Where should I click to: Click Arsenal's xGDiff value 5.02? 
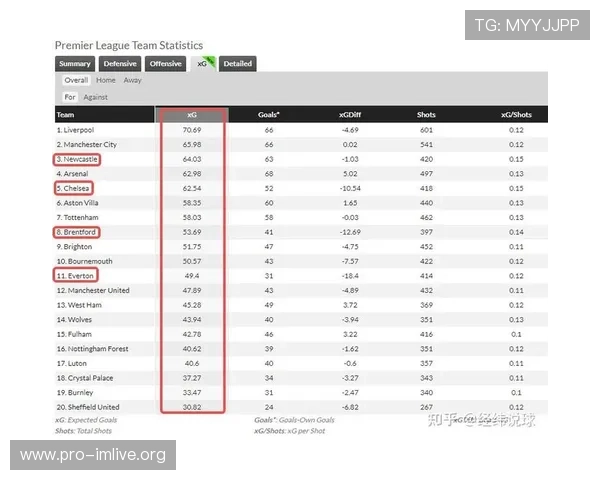pyautogui.click(x=350, y=174)
